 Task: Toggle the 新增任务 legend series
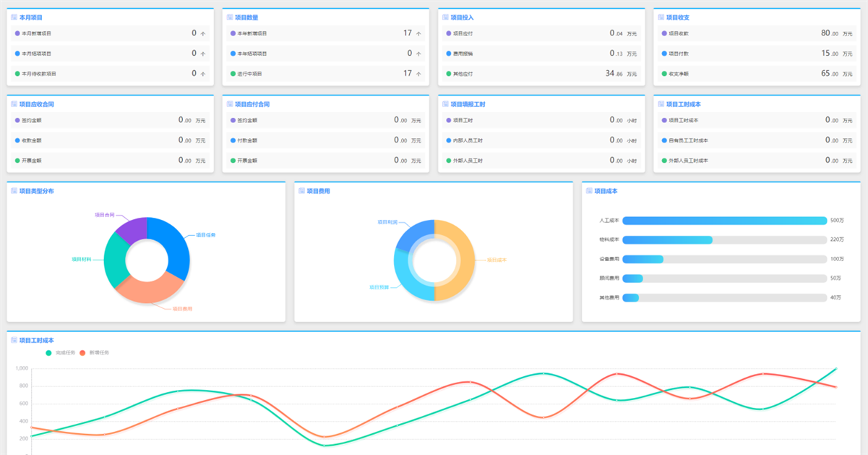pyautogui.click(x=94, y=353)
